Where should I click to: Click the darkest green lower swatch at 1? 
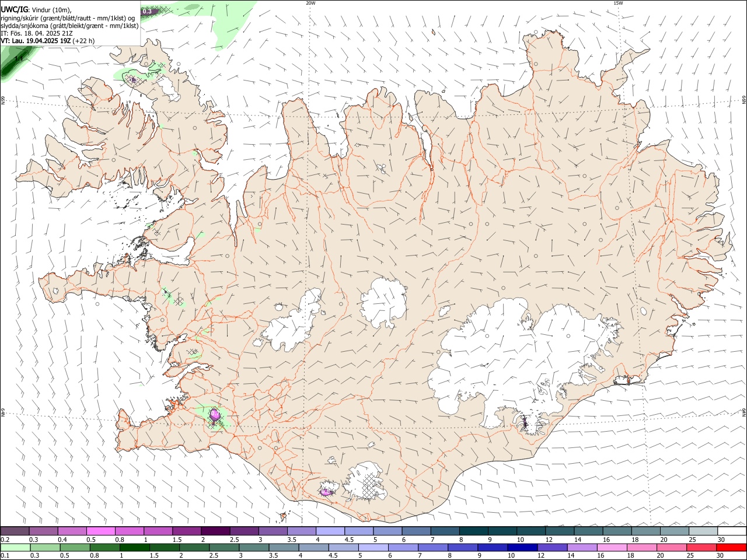pyautogui.click(x=134, y=547)
